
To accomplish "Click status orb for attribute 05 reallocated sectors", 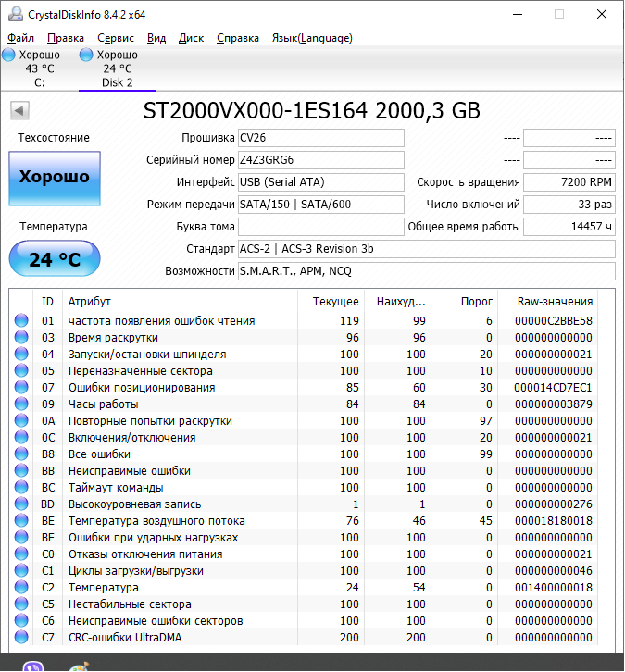I will (x=20, y=371).
